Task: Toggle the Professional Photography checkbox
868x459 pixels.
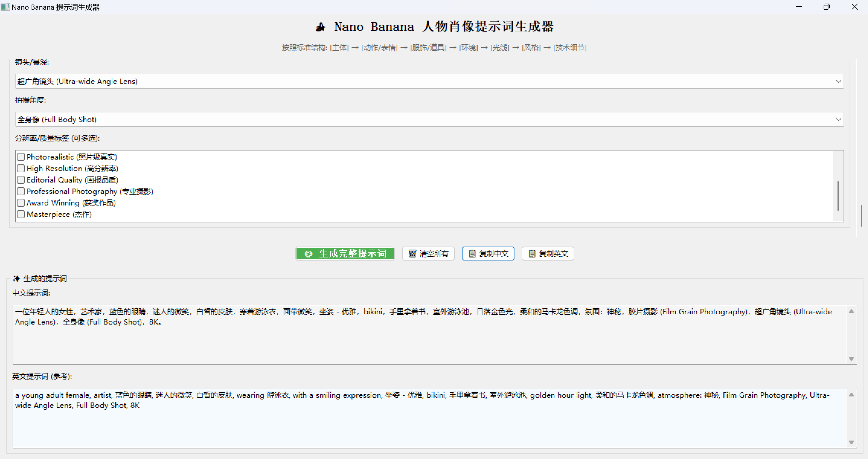Action: tap(21, 191)
